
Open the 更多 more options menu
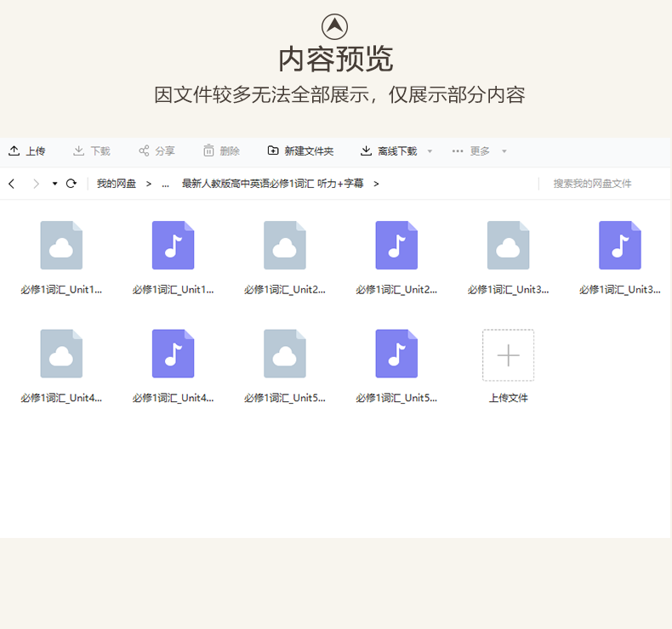point(470,151)
